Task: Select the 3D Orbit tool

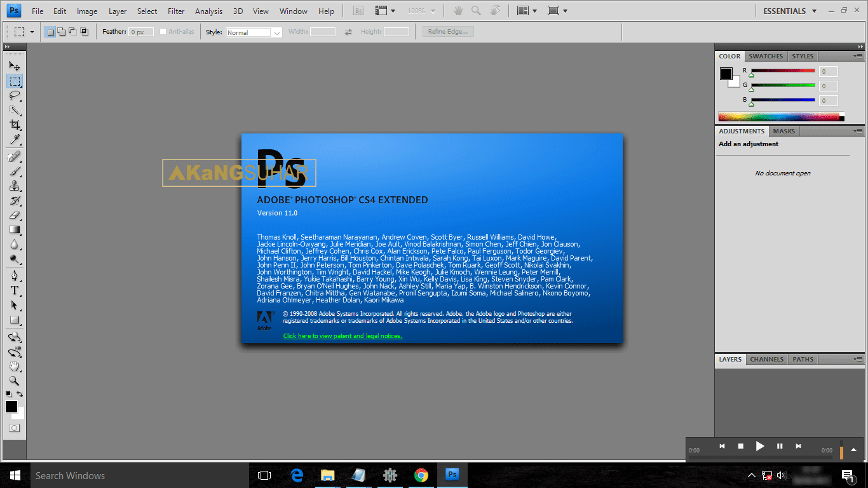Action: pos(14,352)
